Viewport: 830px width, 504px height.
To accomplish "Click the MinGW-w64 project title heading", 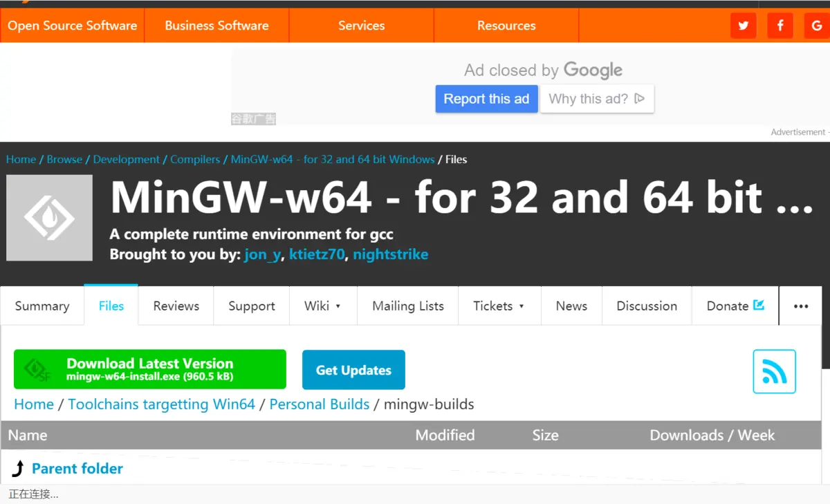I will pyautogui.click(x=461, y=197).
